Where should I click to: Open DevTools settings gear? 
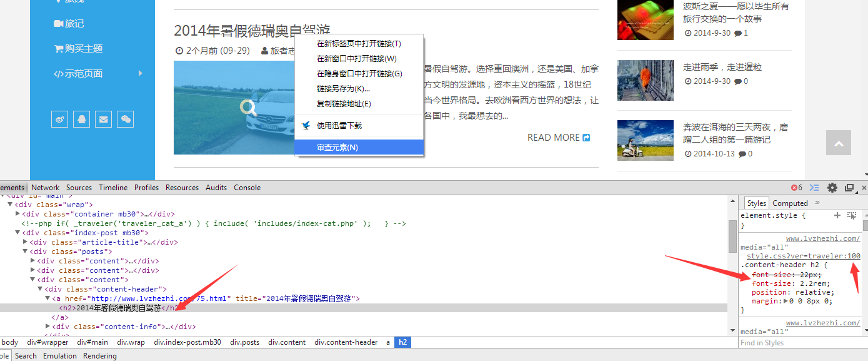click(832, 188)
